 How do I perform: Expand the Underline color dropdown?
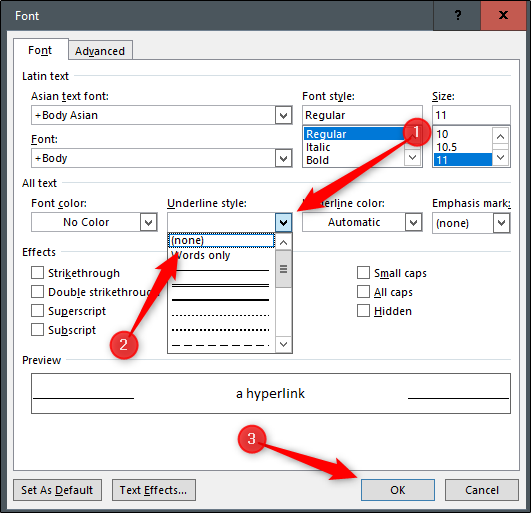pos(413,222)
